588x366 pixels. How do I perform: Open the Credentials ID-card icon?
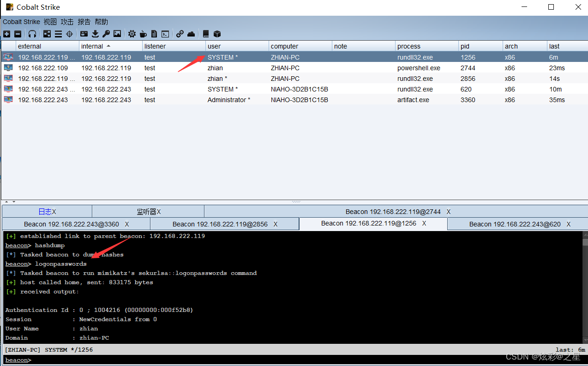[x=84, y=34]
